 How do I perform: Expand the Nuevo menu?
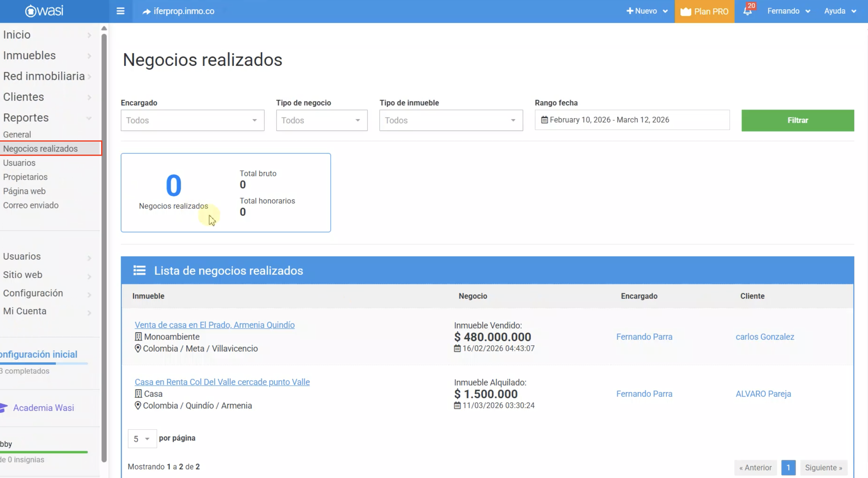[x=646, y=11]
